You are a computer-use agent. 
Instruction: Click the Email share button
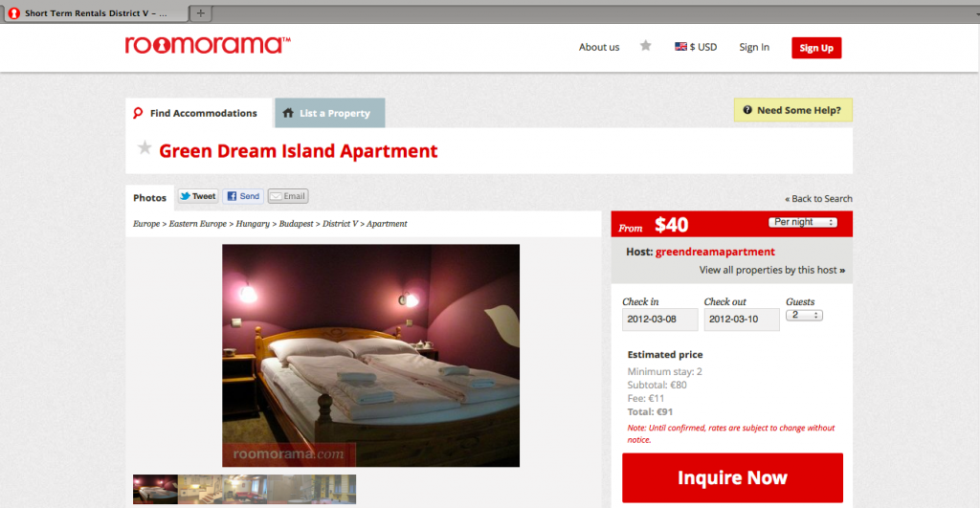288,196
